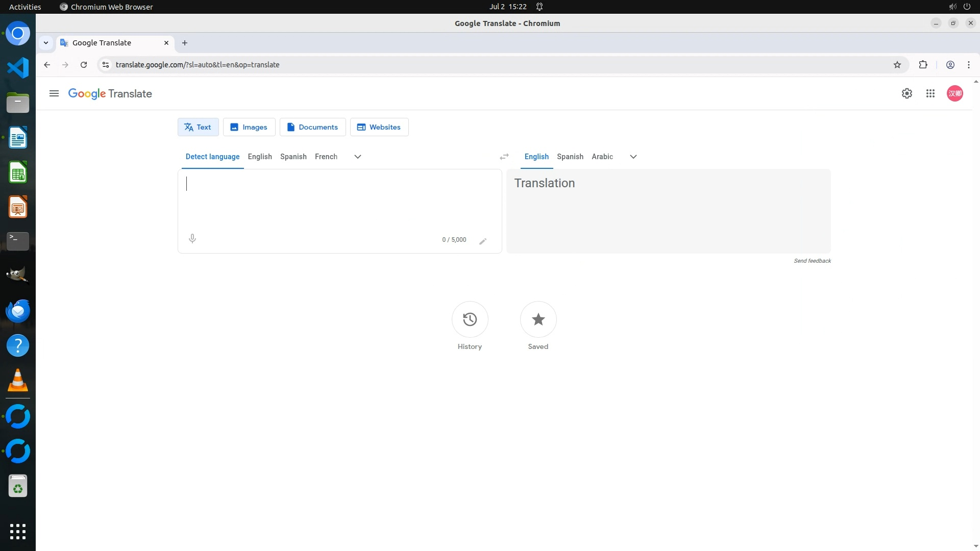
Task: Expand the source languages list chevron
Action: (358, 157)
